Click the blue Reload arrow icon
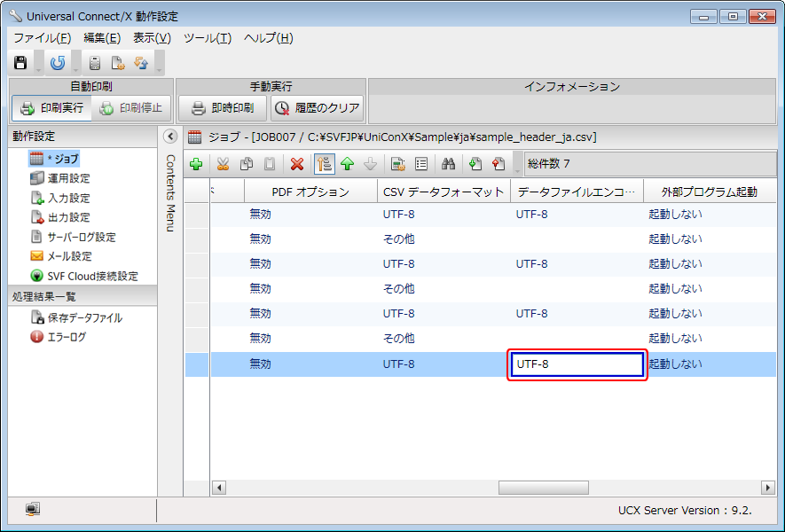The image size is (785, 532). 58,63
